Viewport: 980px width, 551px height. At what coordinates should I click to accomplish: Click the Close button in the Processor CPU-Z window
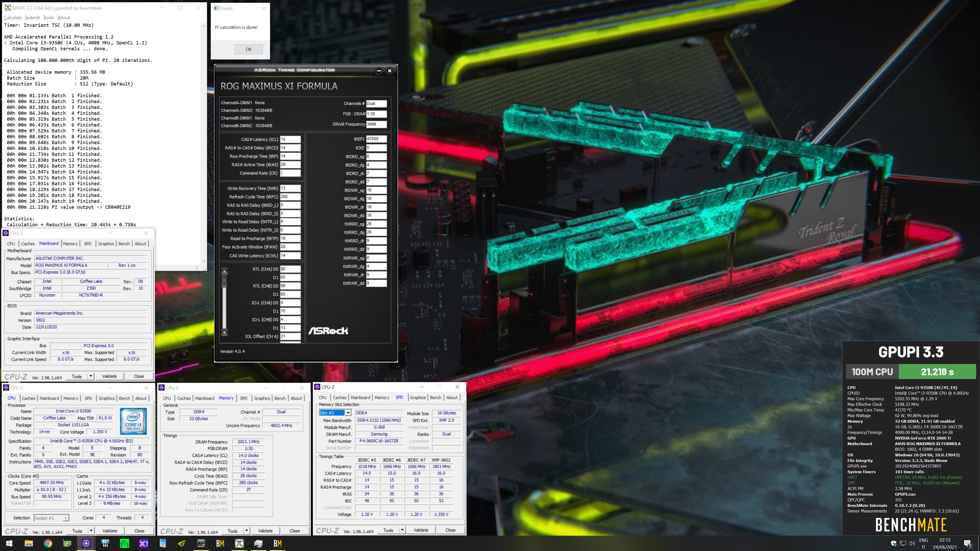click(139, 531)
